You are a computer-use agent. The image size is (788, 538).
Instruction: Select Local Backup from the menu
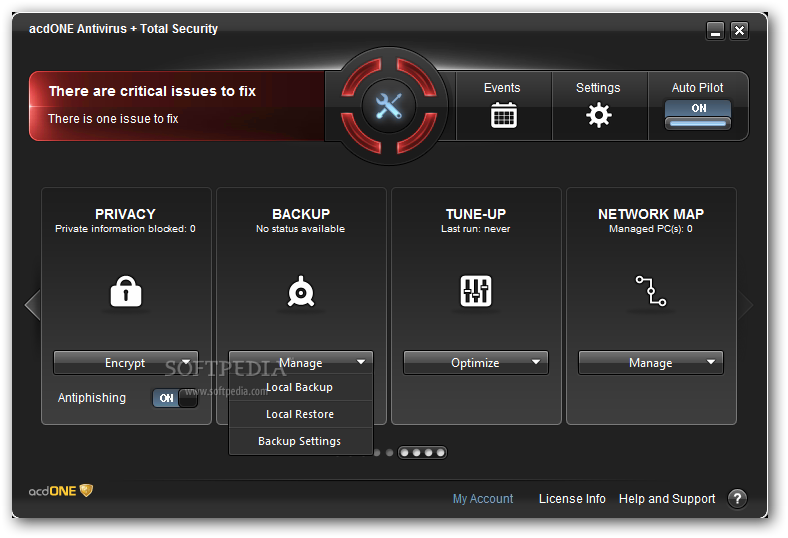(x=301, y=387)
